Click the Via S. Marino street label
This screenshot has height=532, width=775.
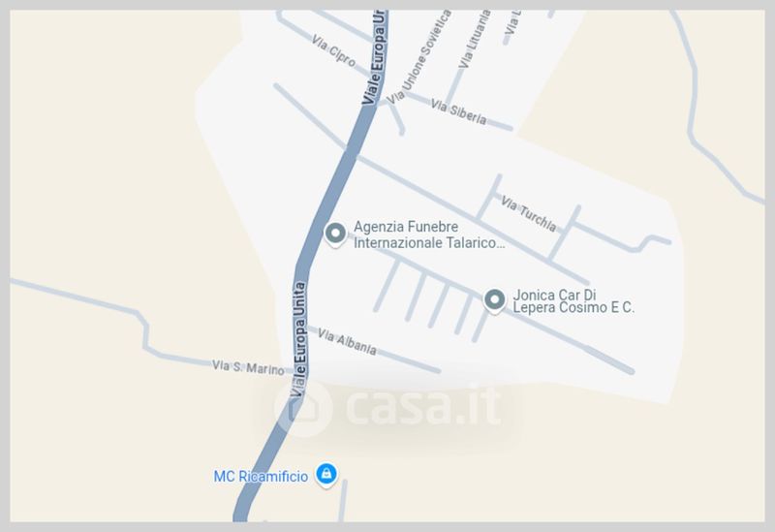tap(248, 367)
